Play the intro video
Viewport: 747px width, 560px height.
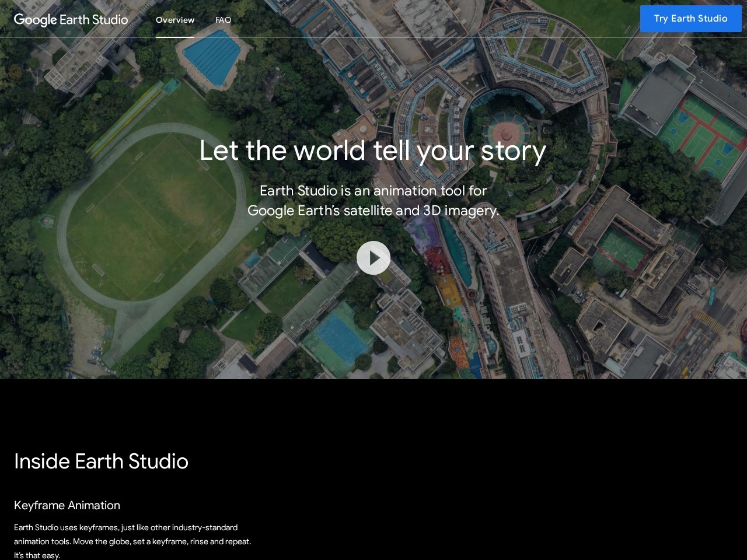point(373,258)
